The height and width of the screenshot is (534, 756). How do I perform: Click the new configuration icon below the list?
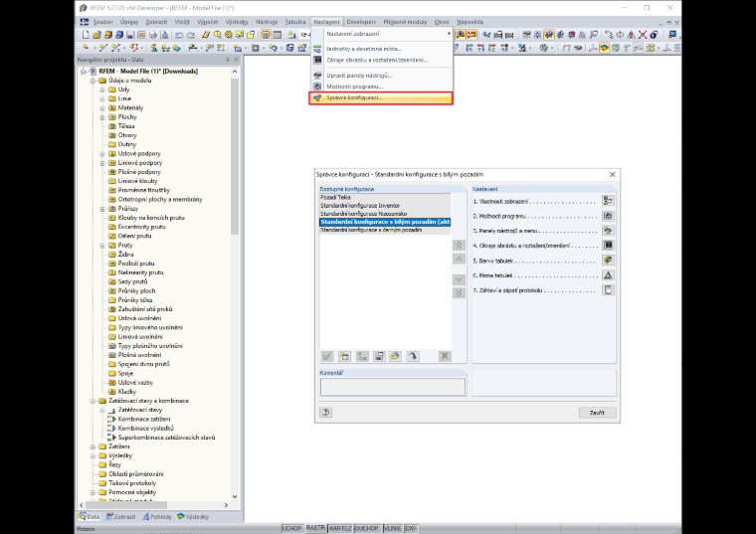(344, 356)
